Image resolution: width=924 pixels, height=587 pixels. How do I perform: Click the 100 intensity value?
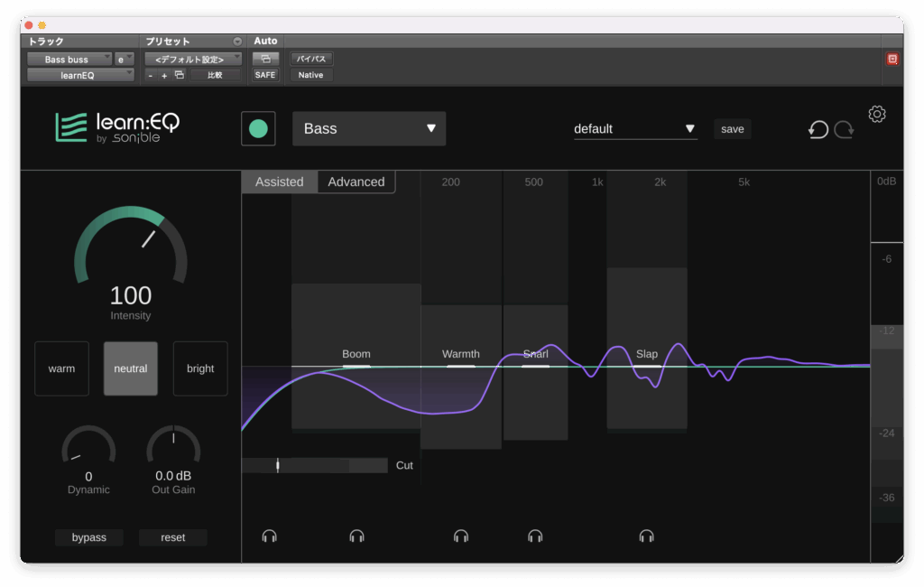[x=131, y=295]
